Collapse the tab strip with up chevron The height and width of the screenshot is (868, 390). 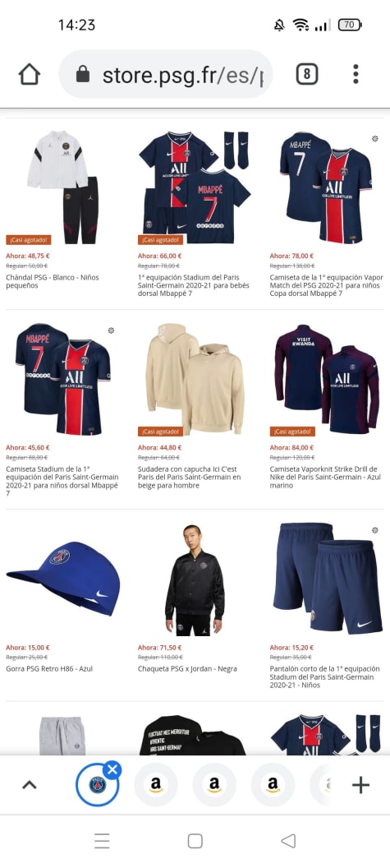click(x=30, y=784)
